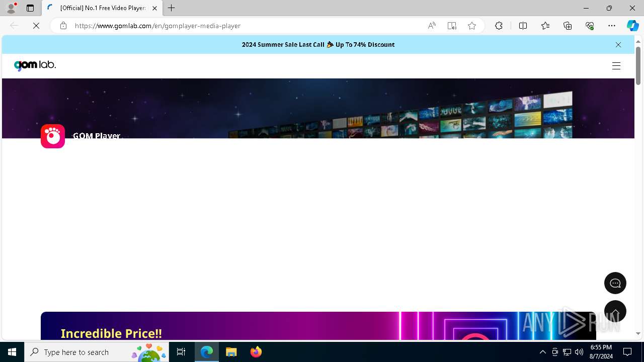Click the Incredible Price promo banner

tap(318, 326)
